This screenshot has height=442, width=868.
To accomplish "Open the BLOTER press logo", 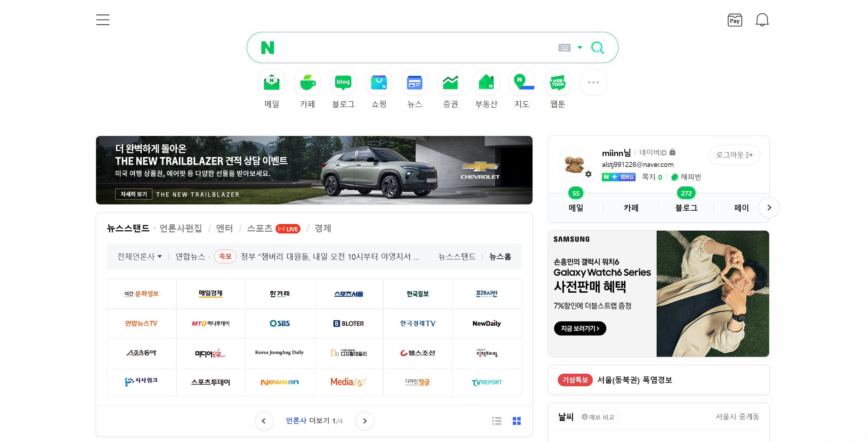I will 348,324.
